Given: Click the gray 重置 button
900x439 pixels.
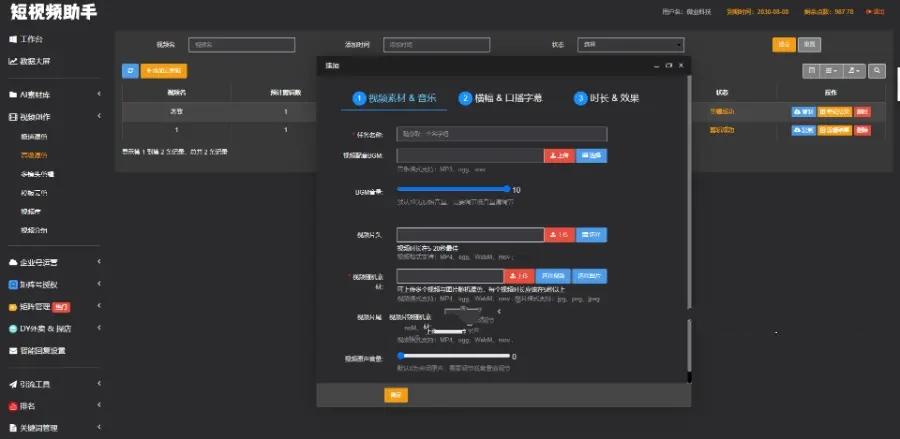Looking at the screenshot, I should click(809, 45).
